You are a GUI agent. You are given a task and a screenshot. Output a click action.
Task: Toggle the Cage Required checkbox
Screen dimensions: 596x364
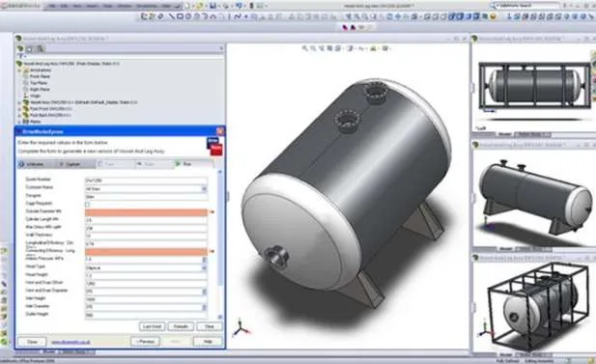[88, 205]
